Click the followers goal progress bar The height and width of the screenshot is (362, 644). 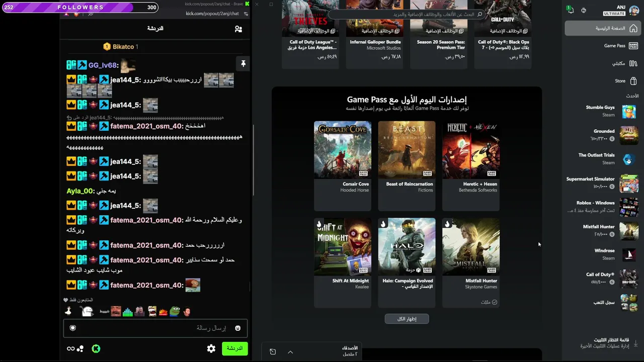click(x=80, y=8)
